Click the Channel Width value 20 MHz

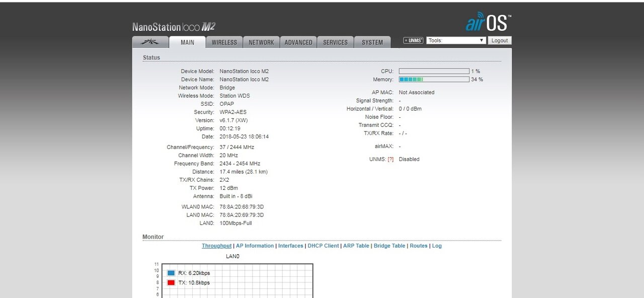tap(229, 156)
